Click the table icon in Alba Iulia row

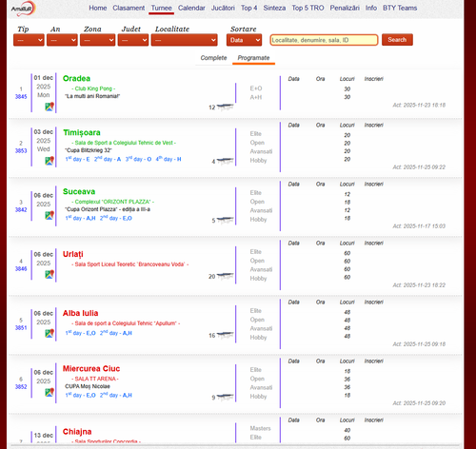tap(225, 335)
